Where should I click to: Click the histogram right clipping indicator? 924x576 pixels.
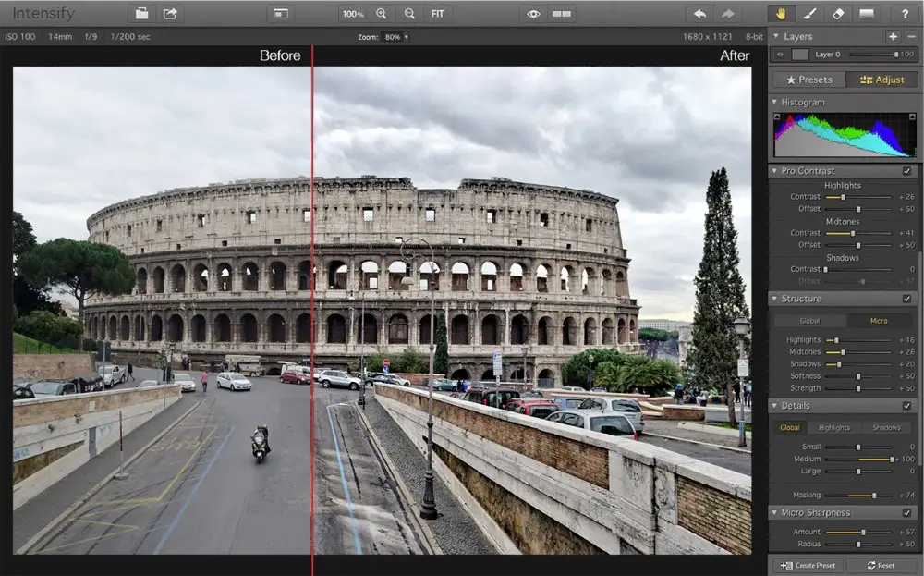(912, 116)
